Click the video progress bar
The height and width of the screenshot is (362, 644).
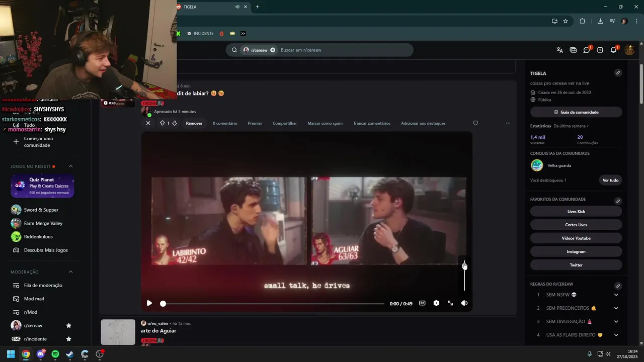273,304
